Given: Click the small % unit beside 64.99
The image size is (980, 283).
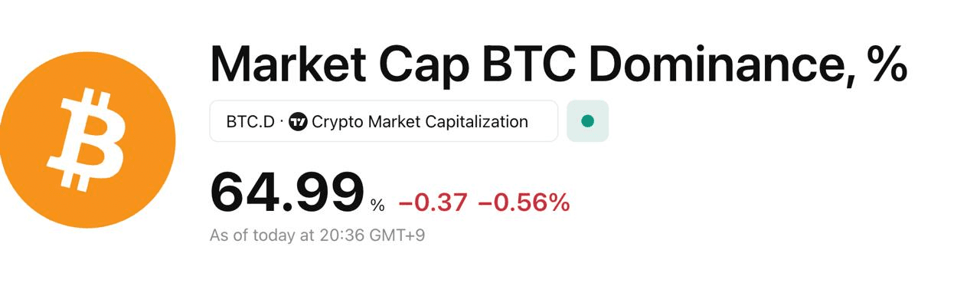Looking at the screenshot, I should click(377, 206).
